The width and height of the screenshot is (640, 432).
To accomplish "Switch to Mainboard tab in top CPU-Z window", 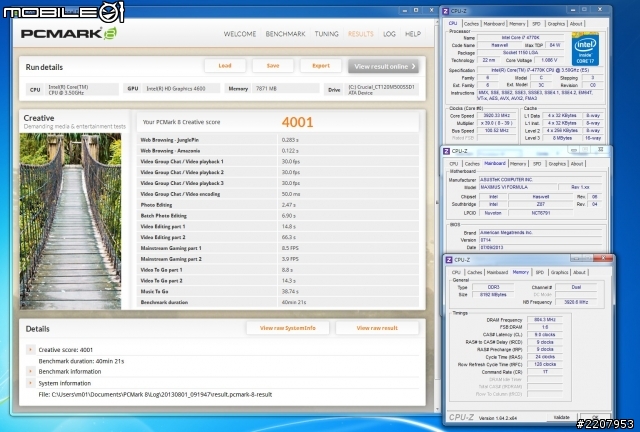I will tap(494, 24).
